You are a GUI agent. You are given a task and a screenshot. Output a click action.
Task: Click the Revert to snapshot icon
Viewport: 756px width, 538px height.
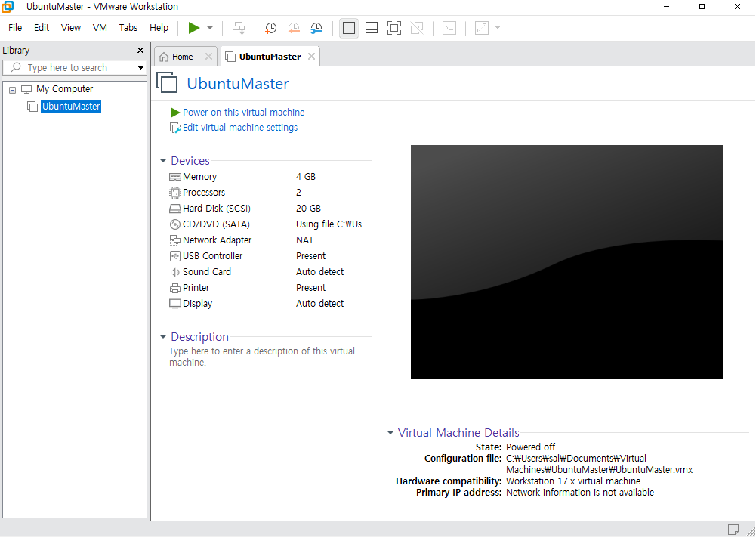294,28
